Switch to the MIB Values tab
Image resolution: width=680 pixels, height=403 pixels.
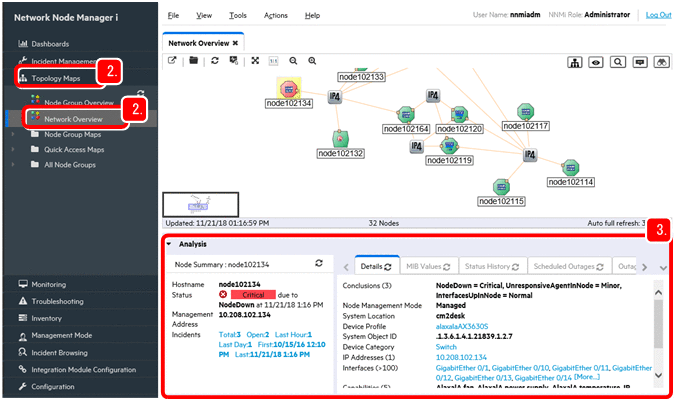click(424, 267)
